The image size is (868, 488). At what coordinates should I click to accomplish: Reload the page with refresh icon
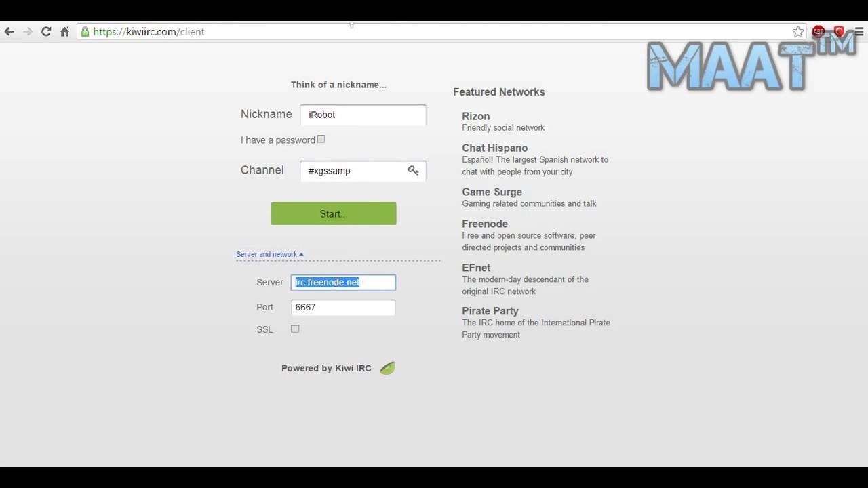(46, 32)
